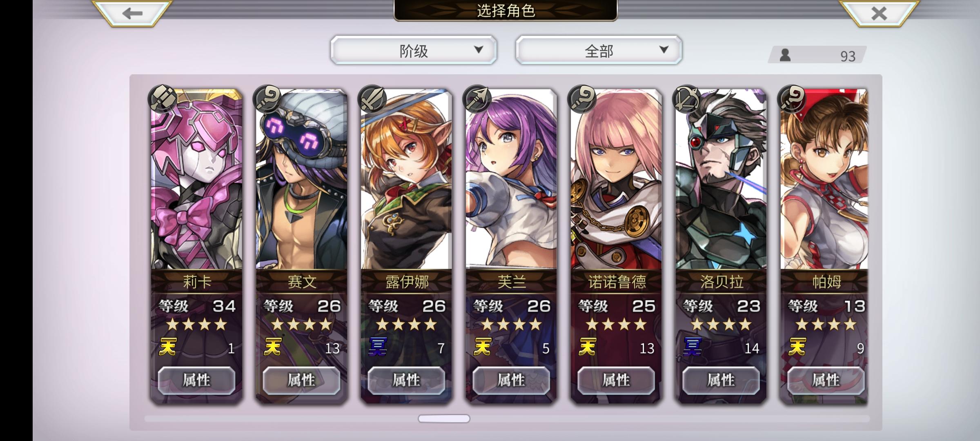Go back using the left arrow button
The image size is (980, 441).
(x=131, y=13)
